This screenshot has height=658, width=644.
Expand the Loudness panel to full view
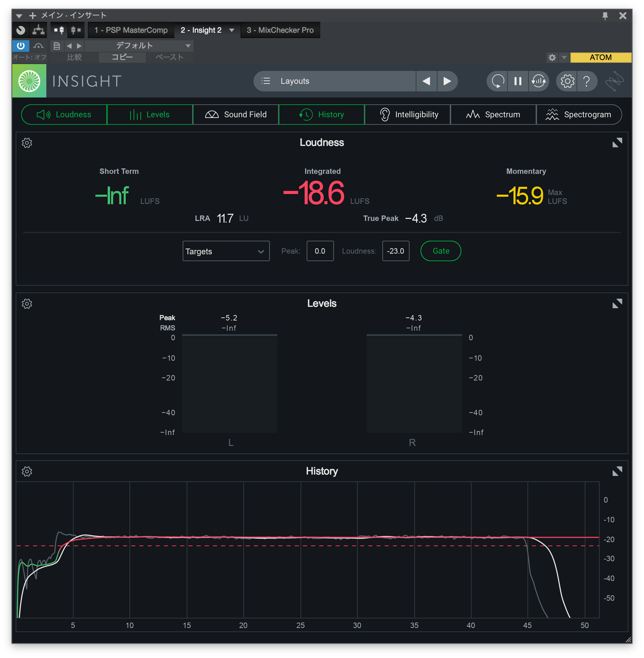[617, 143]
